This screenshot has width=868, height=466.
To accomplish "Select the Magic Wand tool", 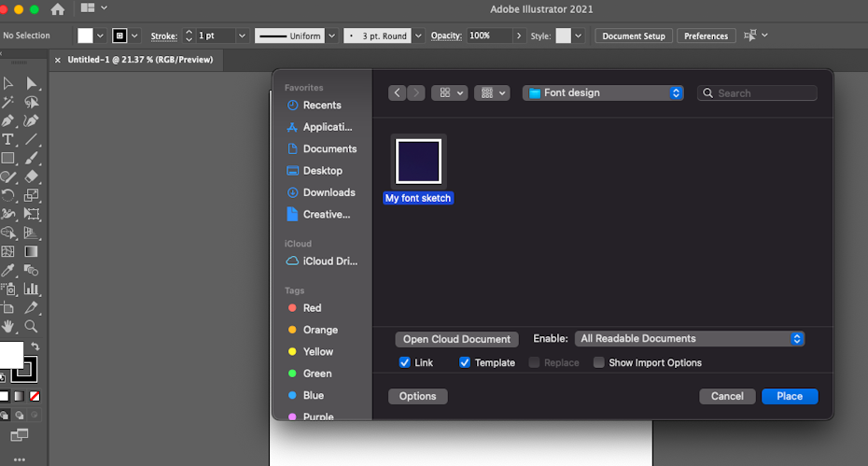I will pyautogui.click(x=7, y=102).
